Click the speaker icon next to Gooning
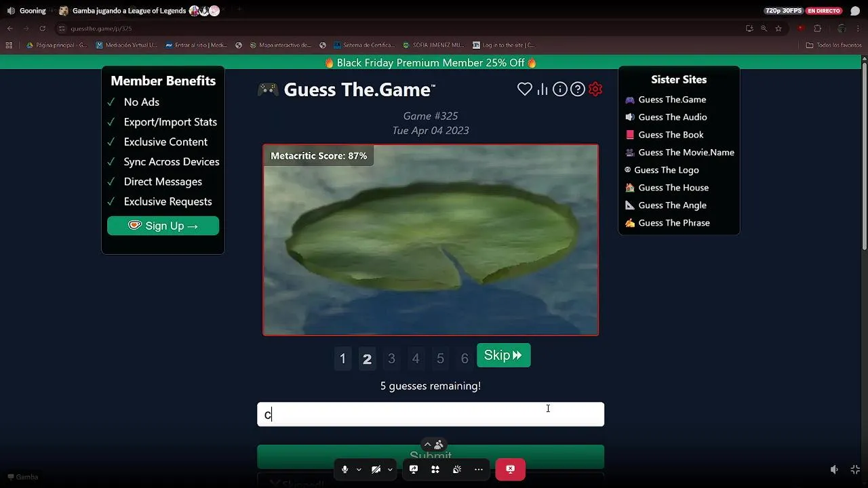Image resolution: width=868 pixels, height=488 pixels. point(11,11)
